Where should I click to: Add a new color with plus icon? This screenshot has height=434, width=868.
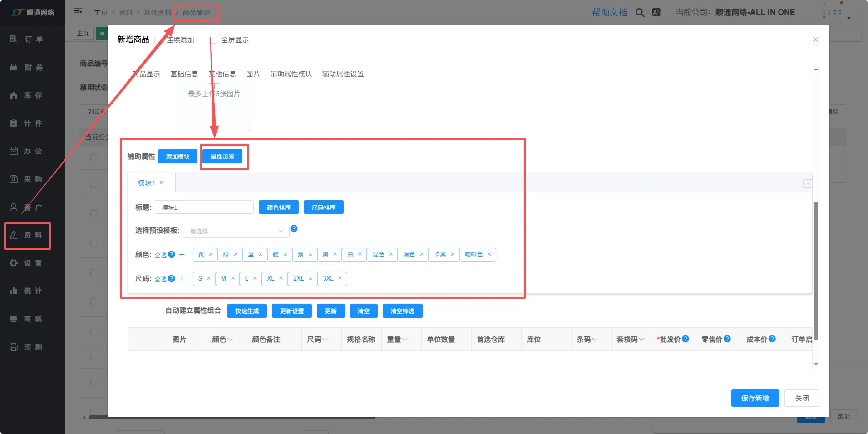coord(182,255)
